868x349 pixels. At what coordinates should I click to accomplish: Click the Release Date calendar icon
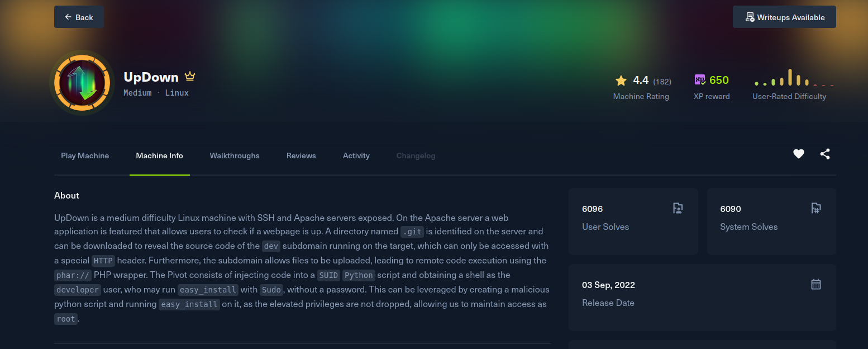(x=816, y=284)
